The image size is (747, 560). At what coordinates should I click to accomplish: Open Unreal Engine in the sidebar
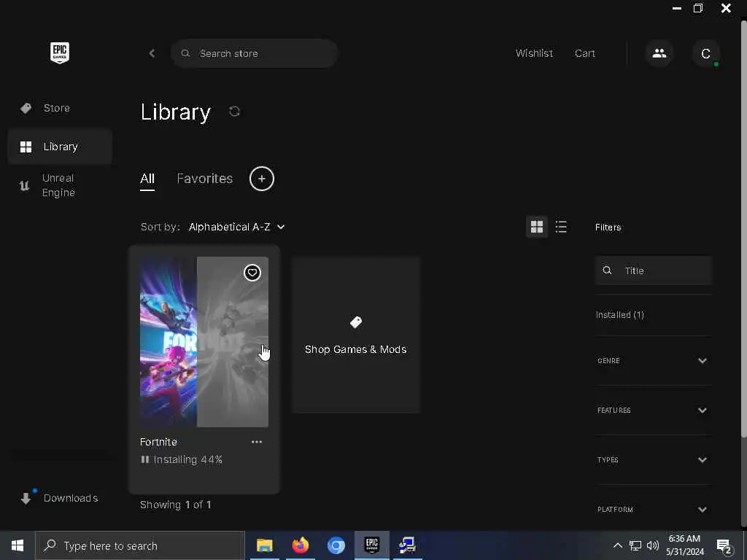pos(60,185)
